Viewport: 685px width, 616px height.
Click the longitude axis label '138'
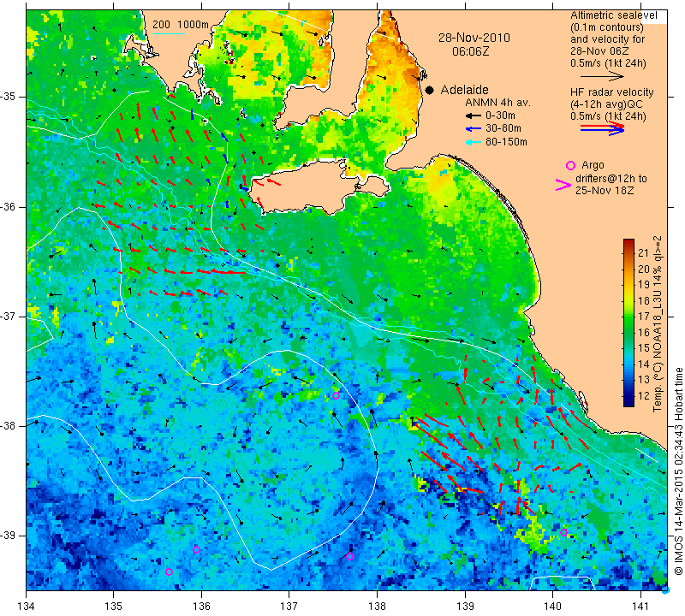click(x=377, y=607)
